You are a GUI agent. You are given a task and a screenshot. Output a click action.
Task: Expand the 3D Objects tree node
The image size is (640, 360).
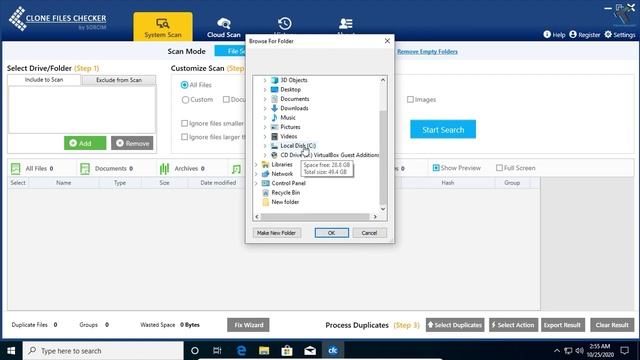click(x=265, y=80)
